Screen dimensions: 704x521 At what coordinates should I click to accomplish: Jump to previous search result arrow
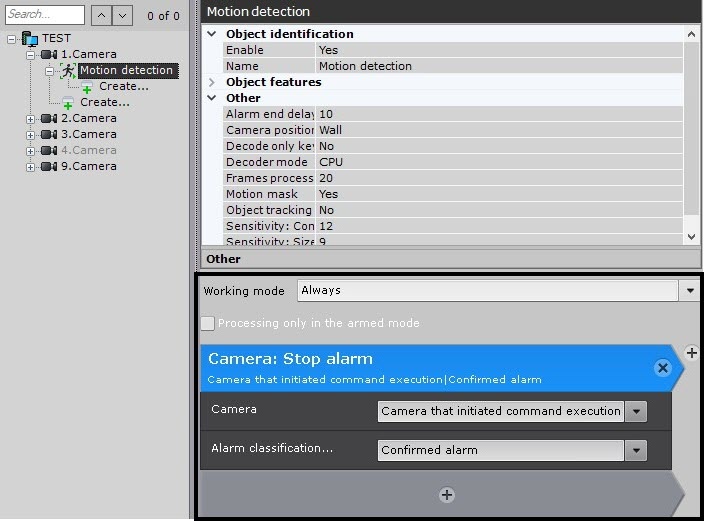101,15
